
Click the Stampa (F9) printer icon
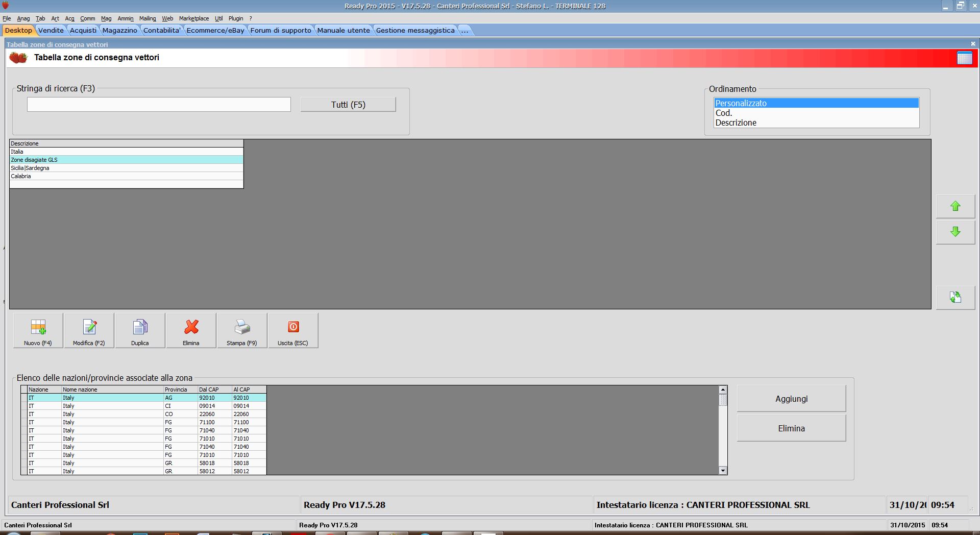(x=242, y=331)
